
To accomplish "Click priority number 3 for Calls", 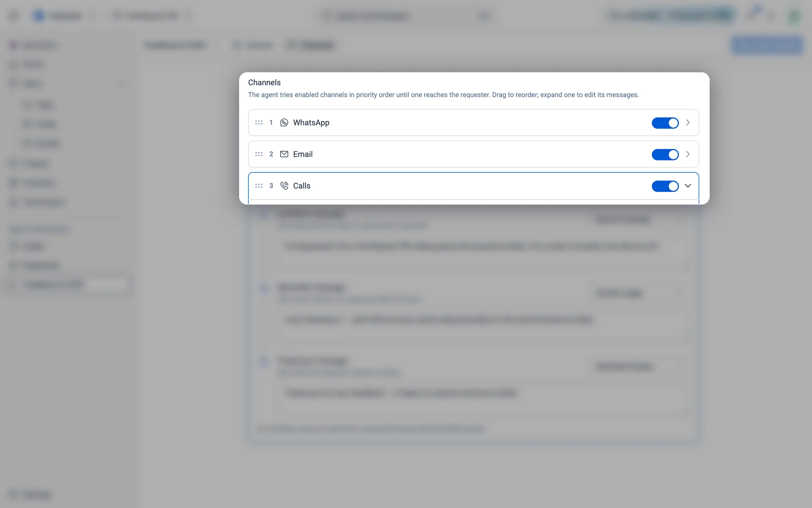I will (271, 186).
